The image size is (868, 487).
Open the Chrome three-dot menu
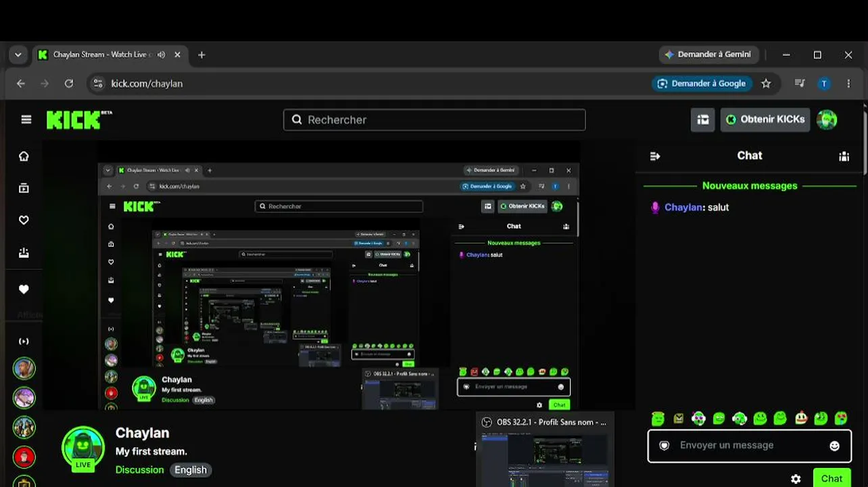coord(848,83)
